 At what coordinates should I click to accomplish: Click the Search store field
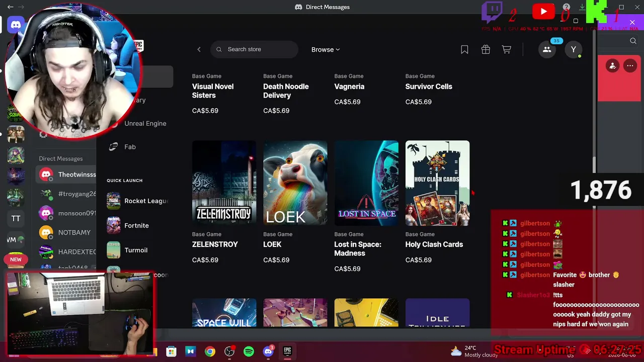coord(255,49)
